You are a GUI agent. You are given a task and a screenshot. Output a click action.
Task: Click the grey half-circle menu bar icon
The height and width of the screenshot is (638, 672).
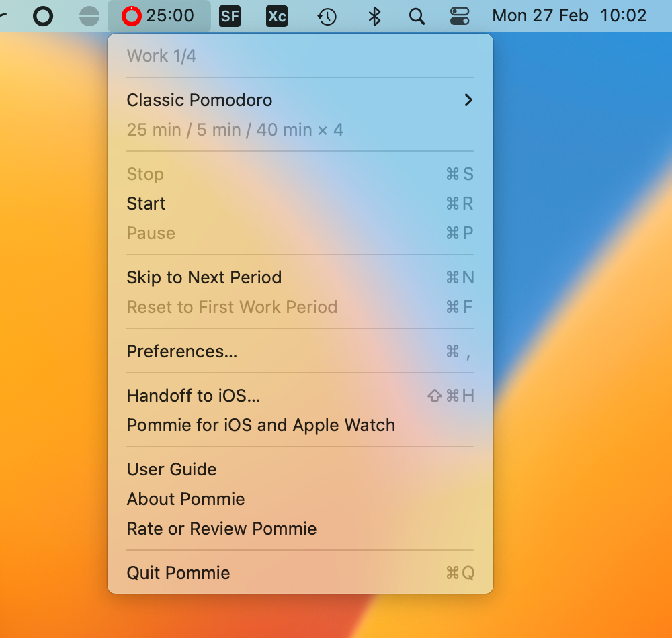pyautogui.click(x=89, y=16)
